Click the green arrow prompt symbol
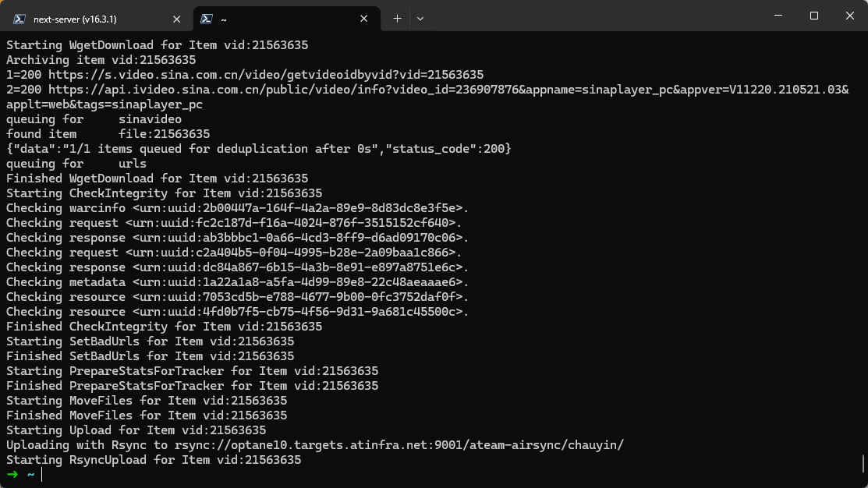The width and height of the screenshot is (868, 488). click(12, 474)
